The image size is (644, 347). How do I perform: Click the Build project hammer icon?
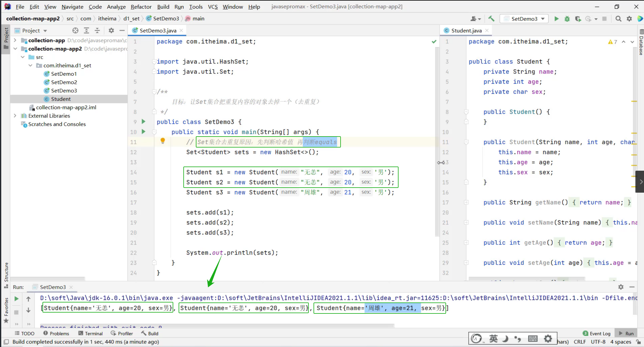click(491, 19)
